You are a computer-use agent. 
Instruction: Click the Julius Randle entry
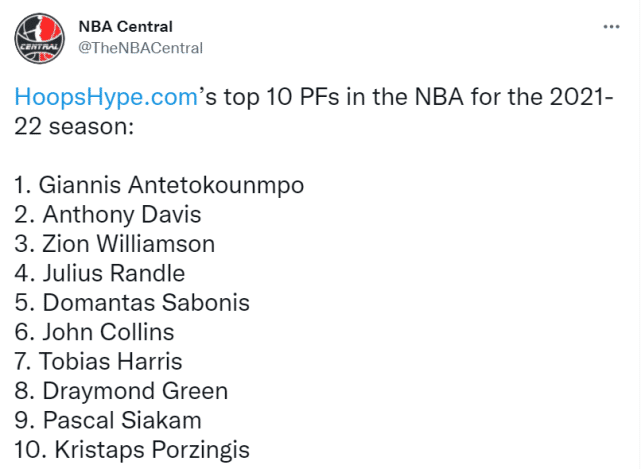coord(100,273)
